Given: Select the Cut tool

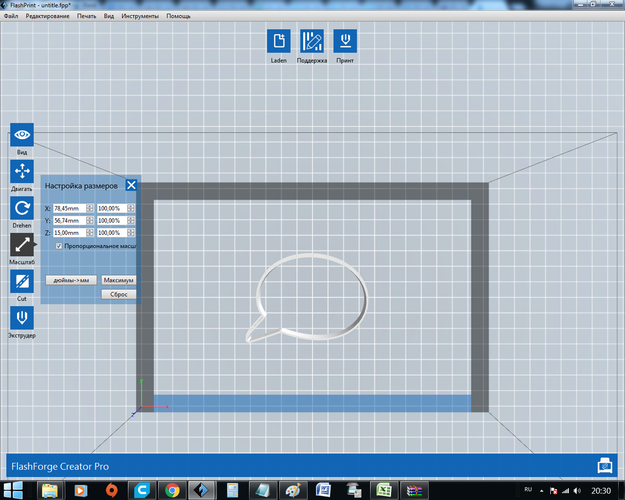Looking at the screenshot, I should (22, 281).
